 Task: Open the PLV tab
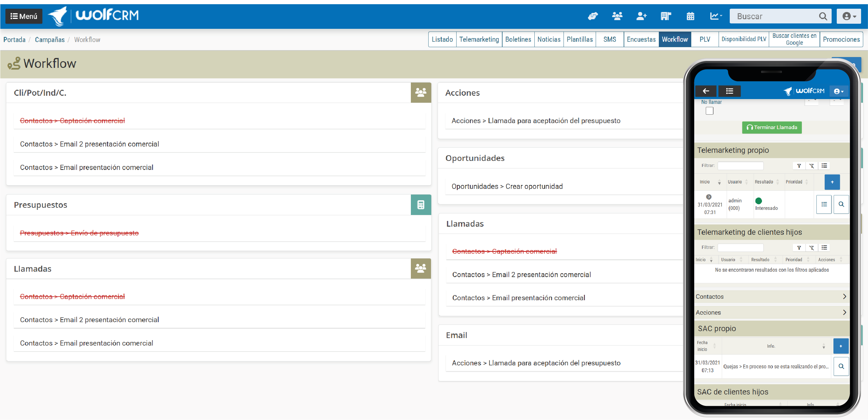pyautogui.click(x=704, y=39)
